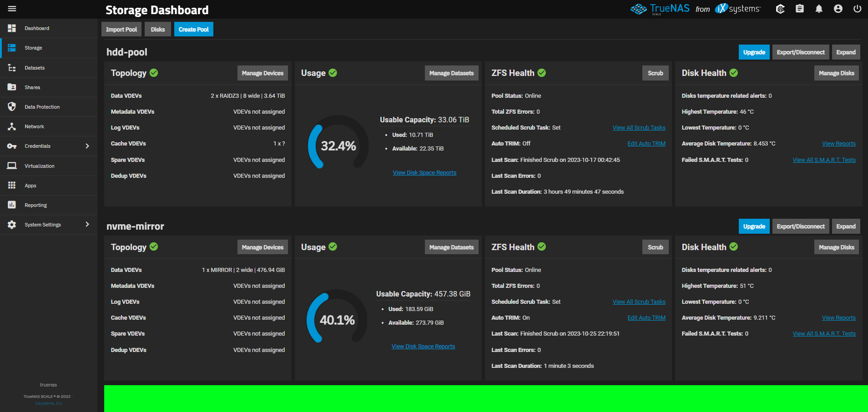Click the Apps grid icon in sidebar
This screenshot has width=868, height=412.
tap(12, 186)
